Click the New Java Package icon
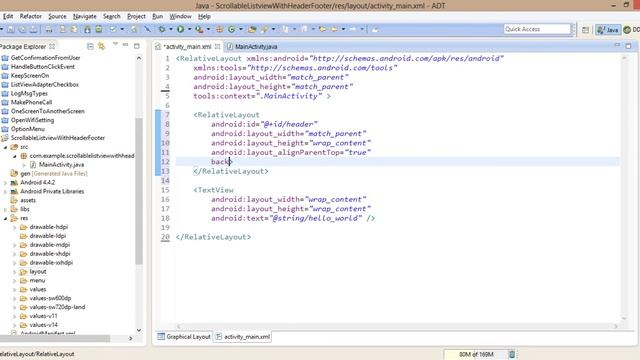The height and width of the screenshot is (360, 640). 220,29
